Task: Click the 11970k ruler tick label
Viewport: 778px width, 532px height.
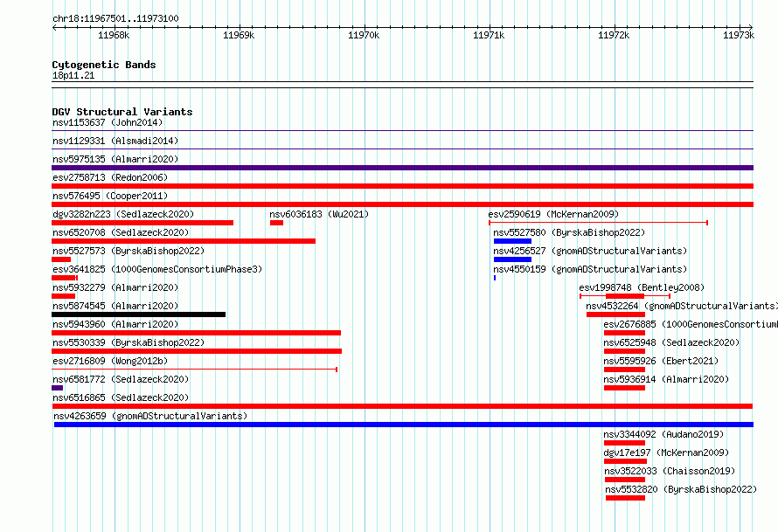Action: (x=363, y=35)
